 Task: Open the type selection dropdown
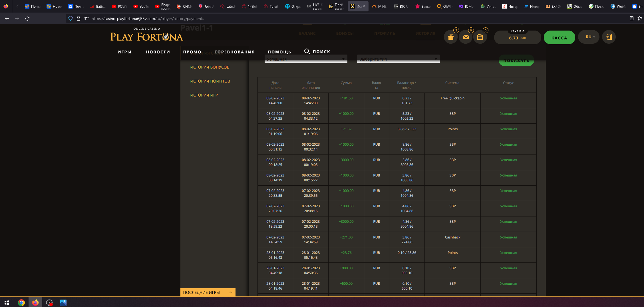[x=398, y=59]
